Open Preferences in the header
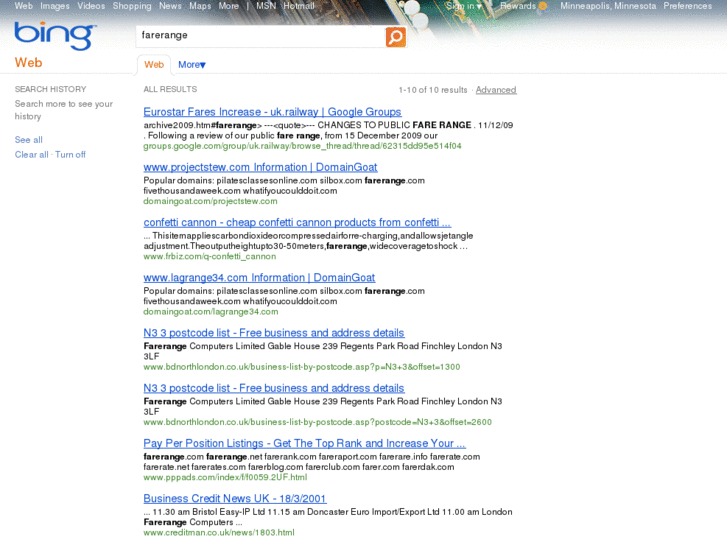Screen dimensions: 727x545 coord(687,6)
